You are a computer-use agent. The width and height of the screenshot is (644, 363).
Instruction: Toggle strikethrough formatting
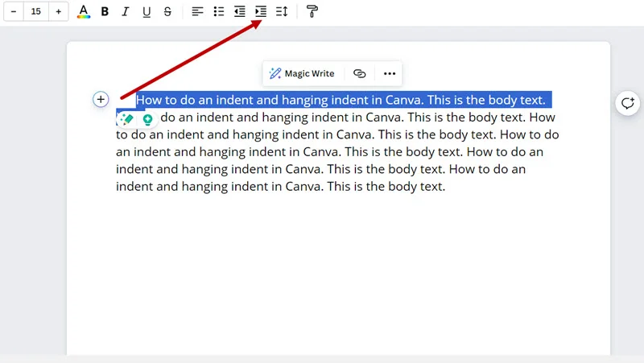(167, 11)
